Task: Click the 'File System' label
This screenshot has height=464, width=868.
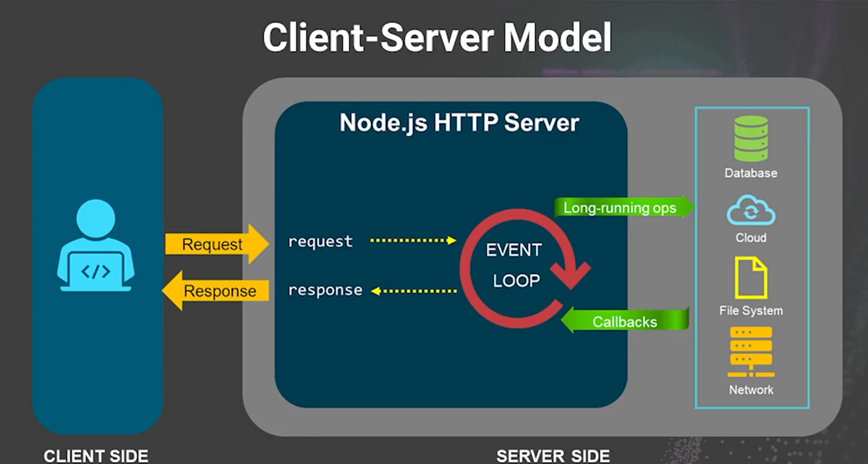Action: (751, 311)
